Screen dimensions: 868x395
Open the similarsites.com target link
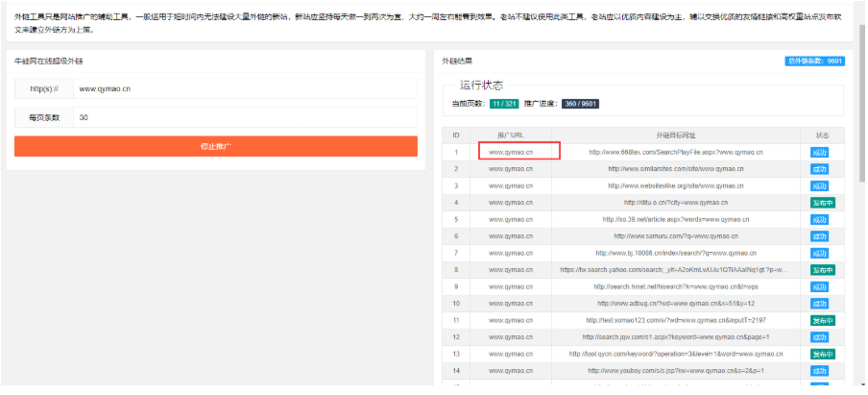(675, 169)
